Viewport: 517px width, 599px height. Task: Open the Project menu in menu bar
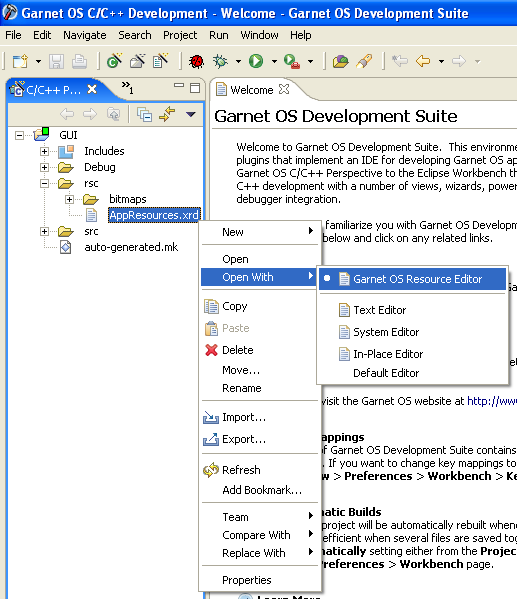pos(180,35)
